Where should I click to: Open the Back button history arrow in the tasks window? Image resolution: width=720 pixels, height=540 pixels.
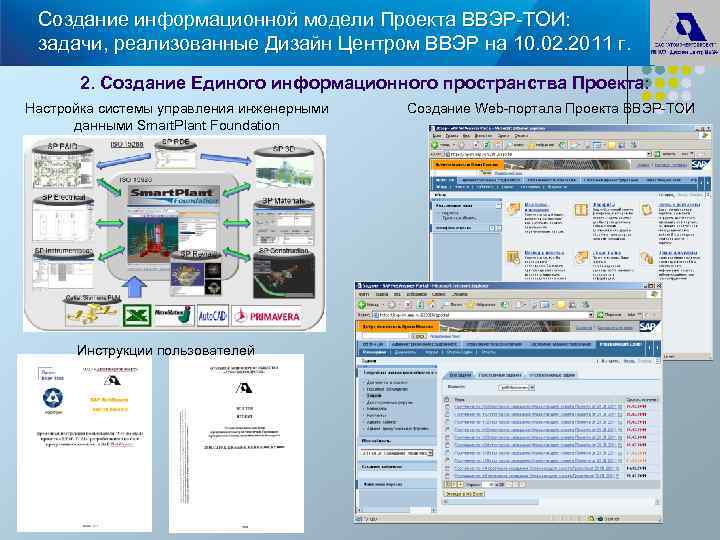[383, 305]
